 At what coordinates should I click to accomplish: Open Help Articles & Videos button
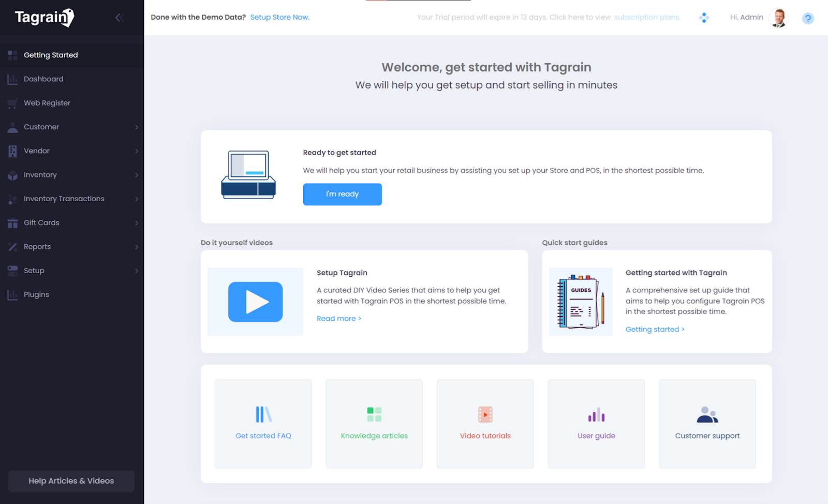(x=71, y=481)
